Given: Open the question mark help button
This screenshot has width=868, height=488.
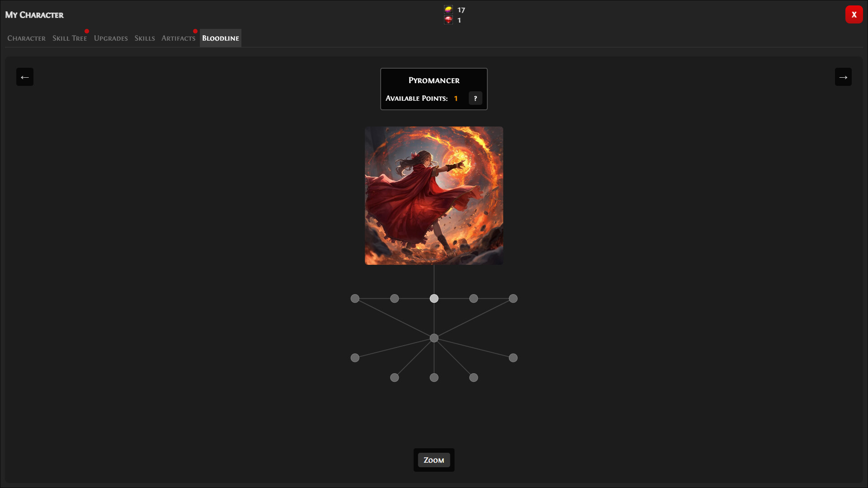Looking at the screenshot, I should [x=475, y=98].
